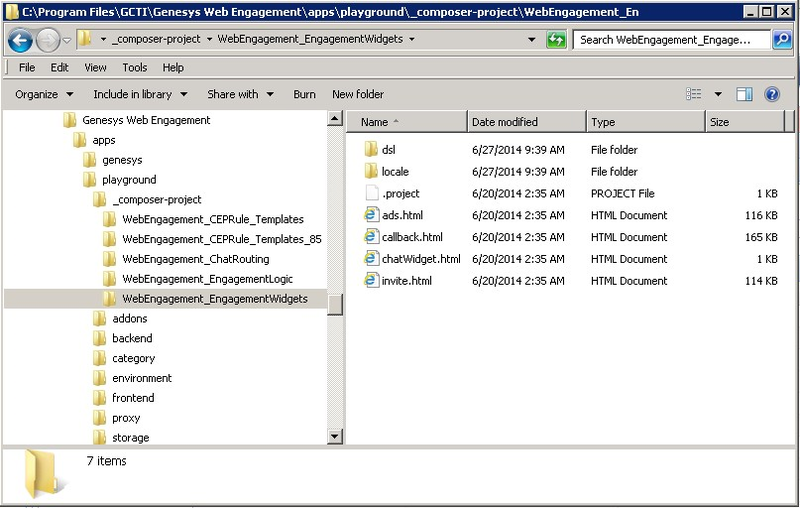Sort by the Name column header
Screen dimensions: 800x508
click(x=407, y=122)
